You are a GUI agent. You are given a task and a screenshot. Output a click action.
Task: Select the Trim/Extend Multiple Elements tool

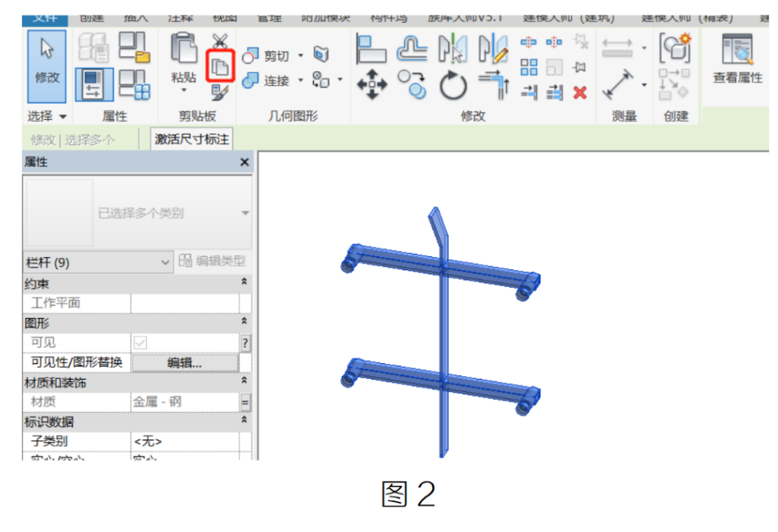click(554, 92)
